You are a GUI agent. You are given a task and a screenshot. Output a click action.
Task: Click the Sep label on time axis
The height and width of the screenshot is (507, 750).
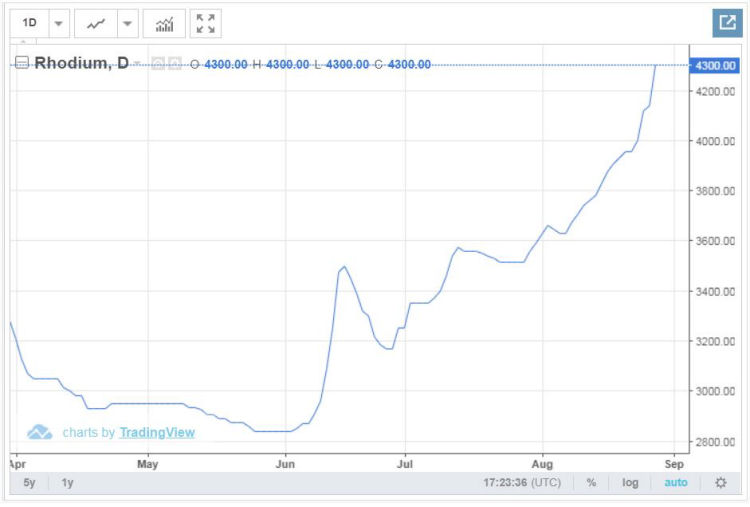click(x=674, y=464)
